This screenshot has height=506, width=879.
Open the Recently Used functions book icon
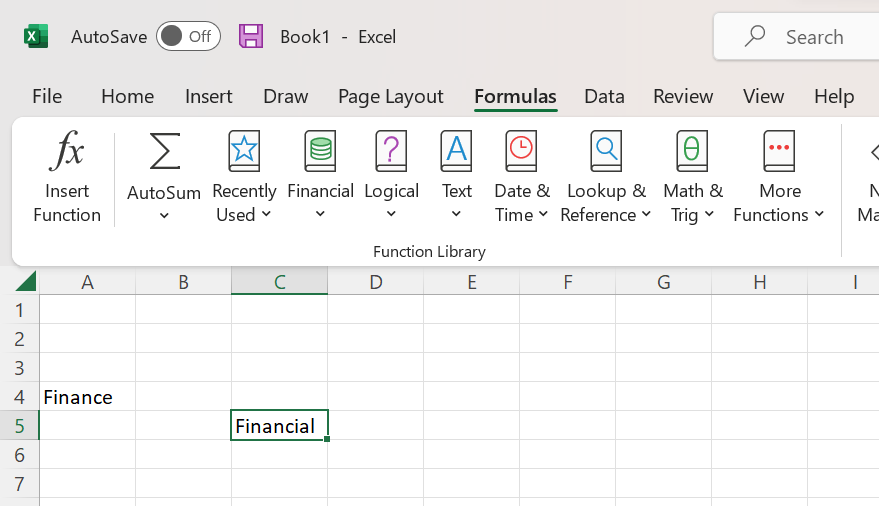(244, 152)
